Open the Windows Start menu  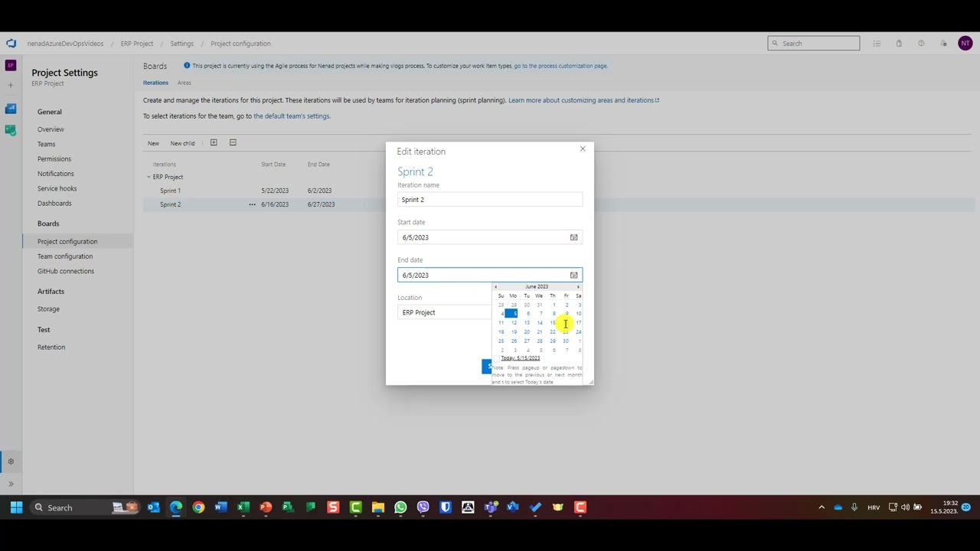coord(16,507)
